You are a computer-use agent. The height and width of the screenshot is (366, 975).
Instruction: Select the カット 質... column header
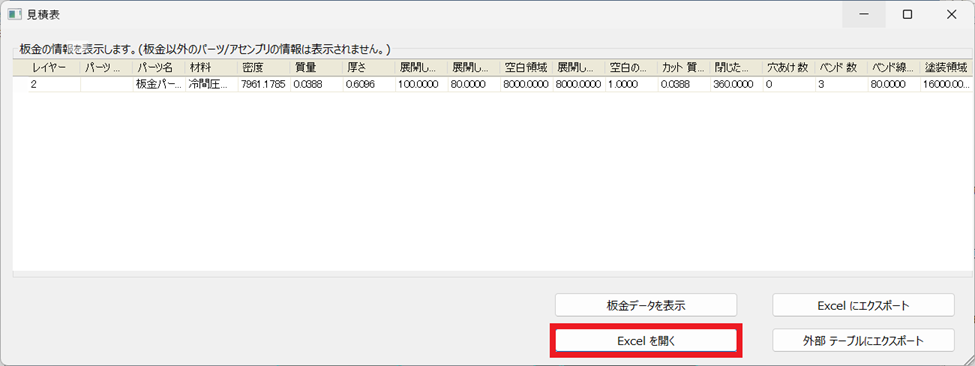point(684,68)
